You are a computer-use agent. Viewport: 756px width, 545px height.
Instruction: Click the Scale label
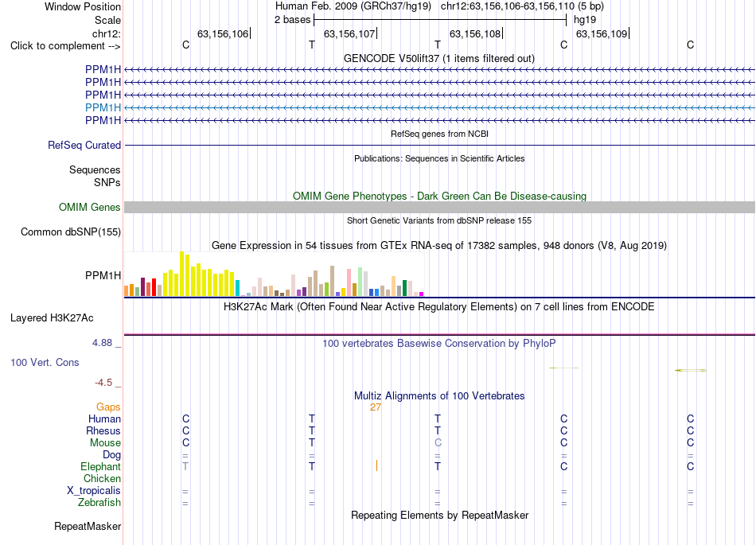pyautogui.click(x=107, y=20)
